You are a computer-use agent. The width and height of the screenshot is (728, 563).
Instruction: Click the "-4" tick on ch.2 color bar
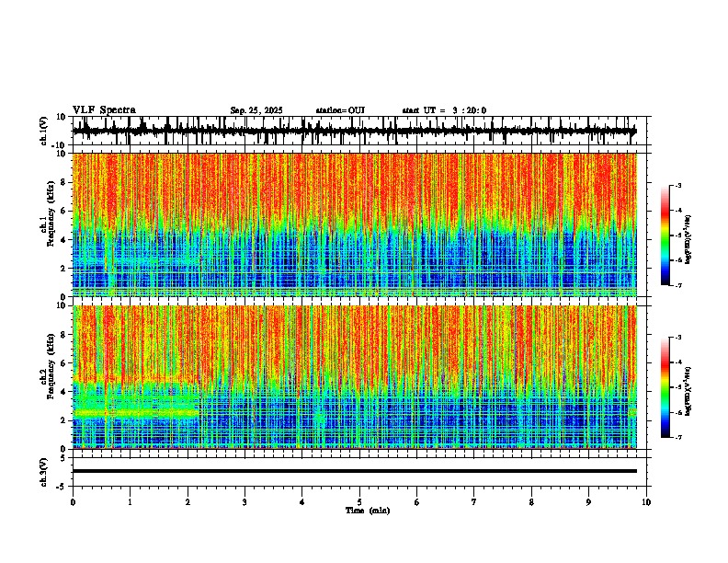pos(678,362)
